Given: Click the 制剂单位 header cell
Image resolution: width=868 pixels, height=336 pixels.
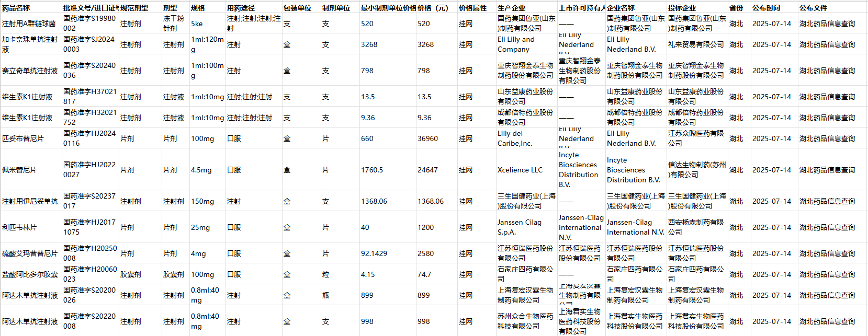Looking at the screenshot, I should click(340, 8).
